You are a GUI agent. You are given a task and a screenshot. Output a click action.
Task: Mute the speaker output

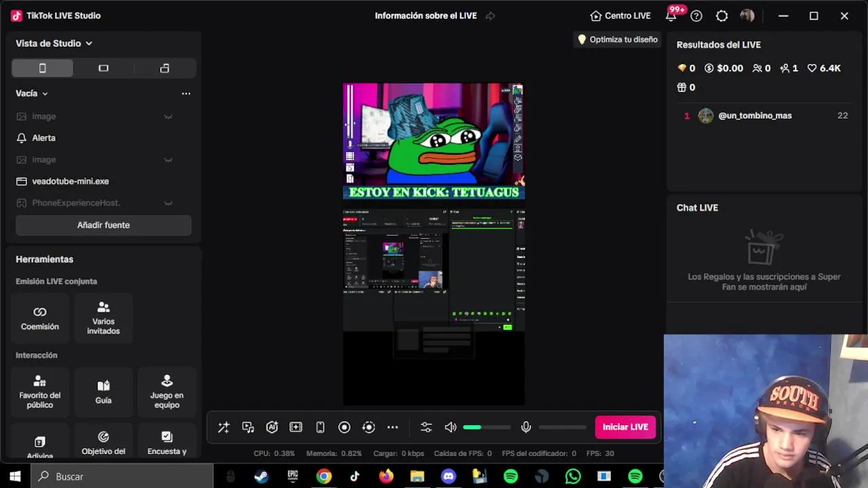coord(450,427)
